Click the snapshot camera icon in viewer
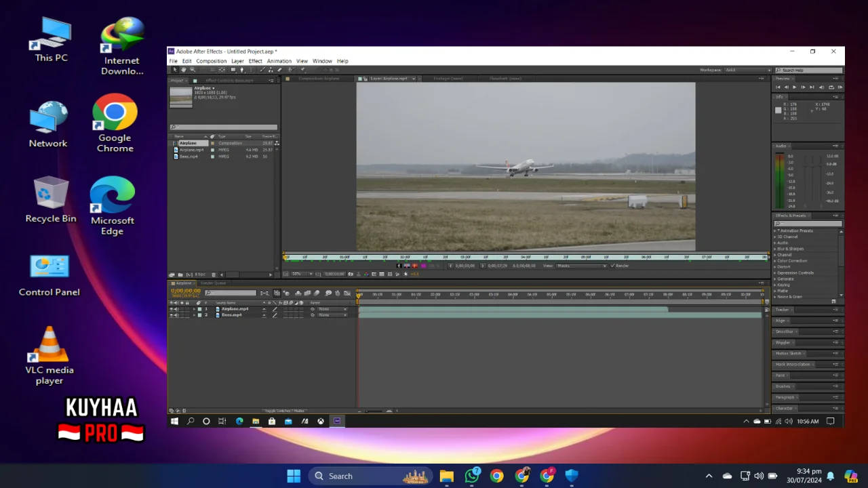Image resolution: width=868 pixels, height=488 pixels. (x=351, y=274)
